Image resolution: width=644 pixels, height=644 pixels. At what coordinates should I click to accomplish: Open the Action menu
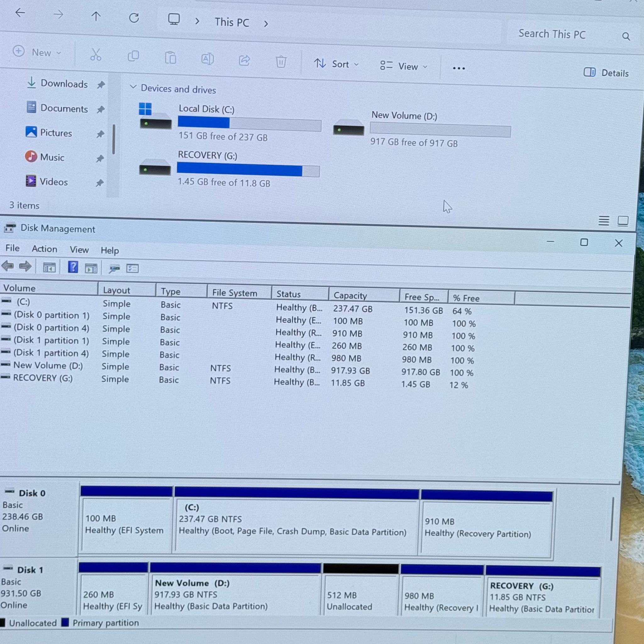44,249
